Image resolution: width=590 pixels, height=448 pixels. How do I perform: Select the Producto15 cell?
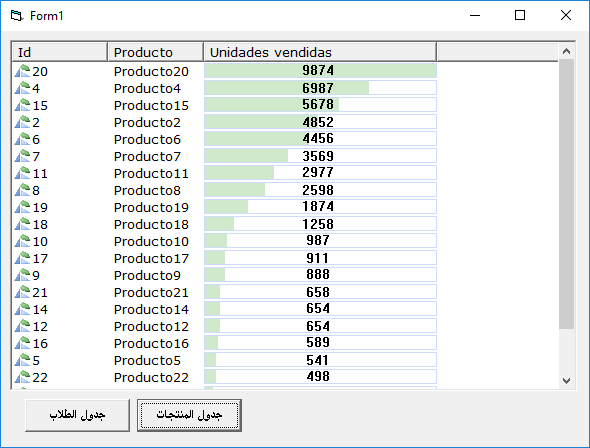151,105
